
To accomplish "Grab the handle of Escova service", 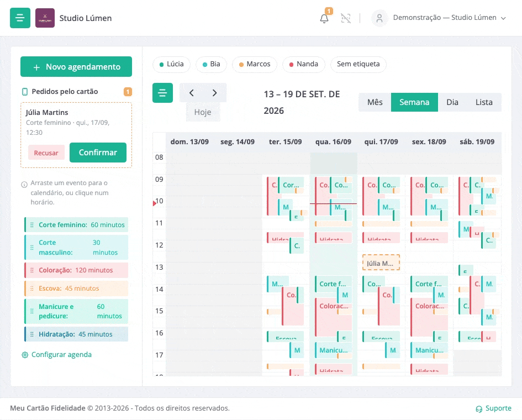I will tap(32, 288).
